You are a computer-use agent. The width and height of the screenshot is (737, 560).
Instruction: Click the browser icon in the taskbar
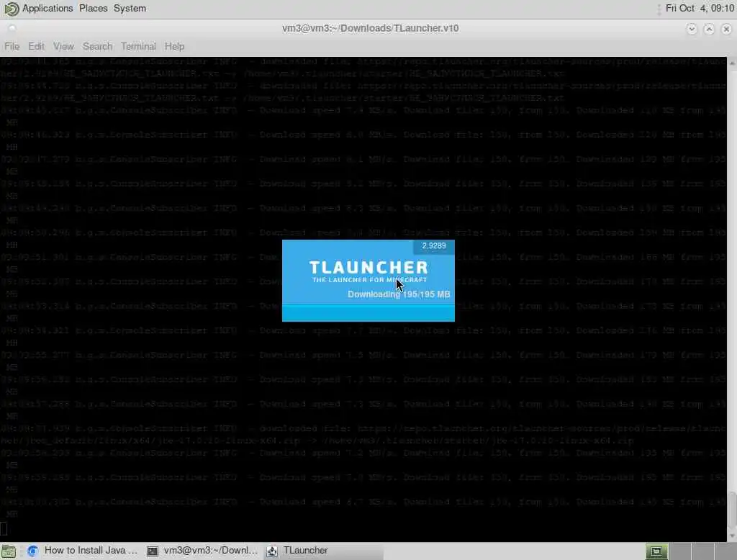32,551
